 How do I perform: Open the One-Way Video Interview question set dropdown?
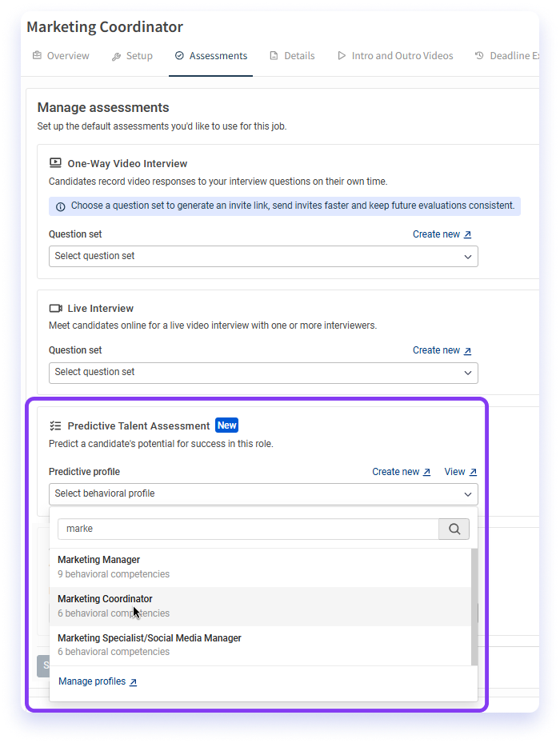[x=263, y=257]
